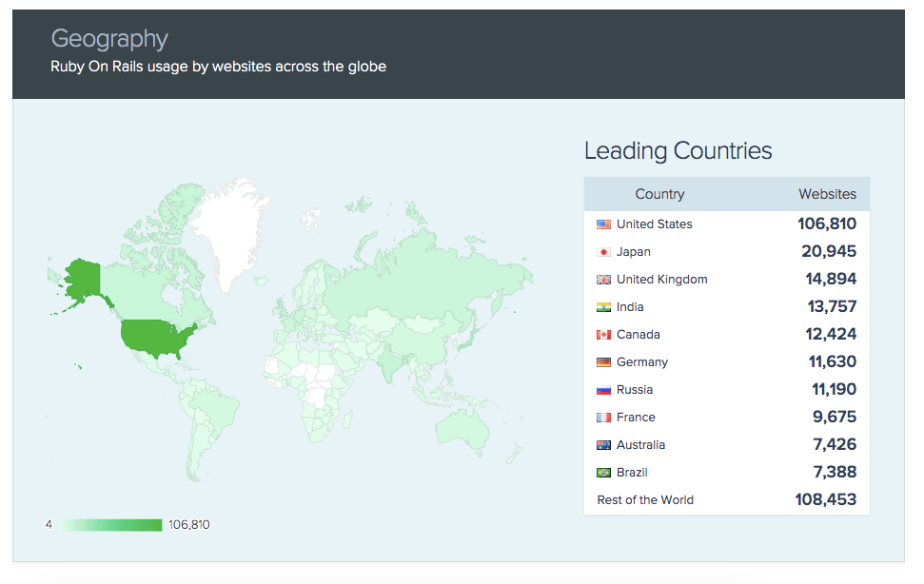
Task: Click the Rest of the World row
Action: 645,500
